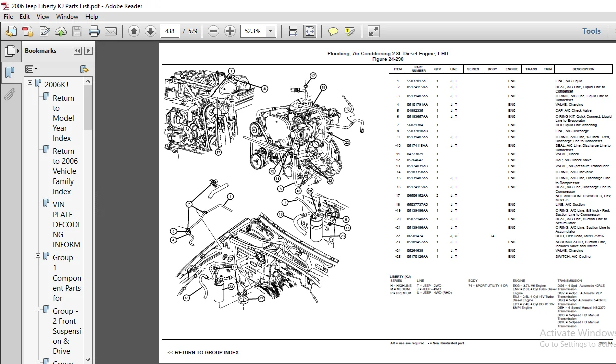Viewport: 616px width, 364px height.
Task: Click the Bookmarks panel scrollbar thumb
Action: [x=88, y=108]
